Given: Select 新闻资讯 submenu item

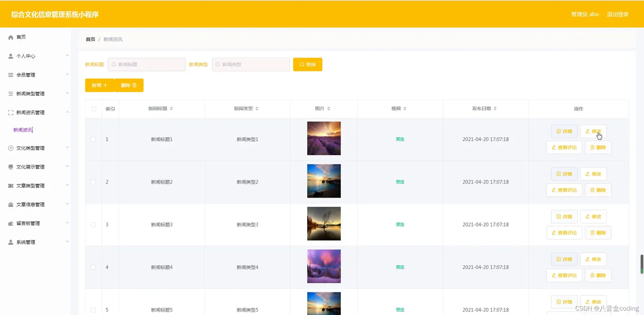Looking at the screenshot, I should (x=23, y=130).
